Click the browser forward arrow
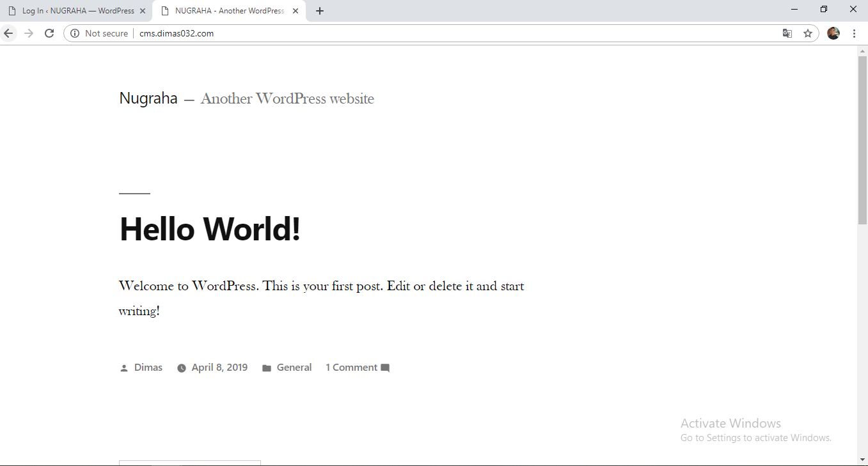868x466 pixels. click(x=28, y=33)
